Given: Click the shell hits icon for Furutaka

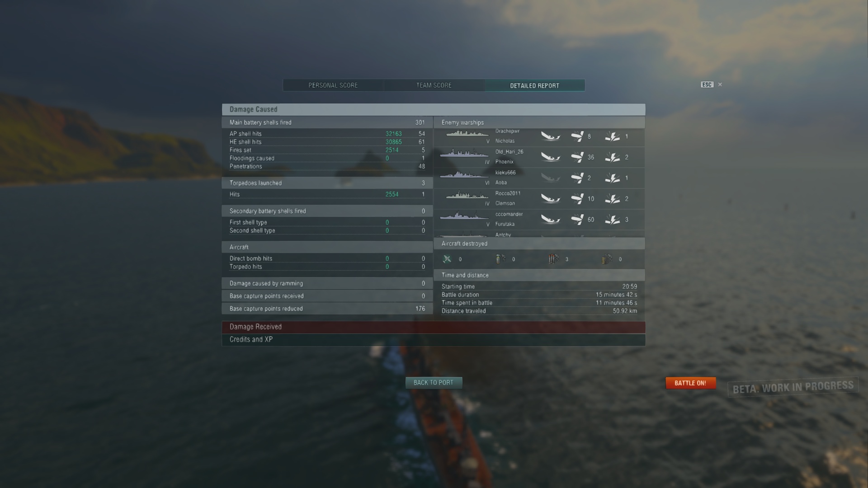Looking at the screenshot, I should tap(577, 219).
